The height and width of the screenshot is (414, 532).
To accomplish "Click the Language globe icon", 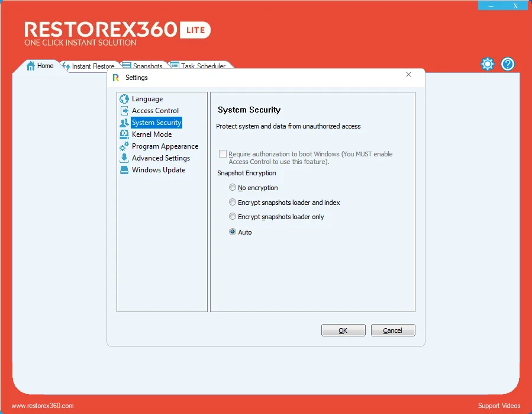I will coord(124,99).
